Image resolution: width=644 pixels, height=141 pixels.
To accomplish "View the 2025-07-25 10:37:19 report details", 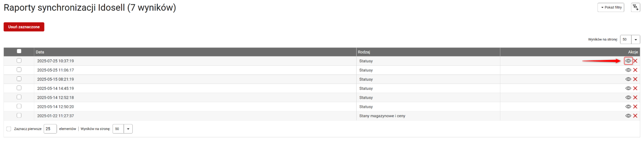I will [x=628, y=61].
